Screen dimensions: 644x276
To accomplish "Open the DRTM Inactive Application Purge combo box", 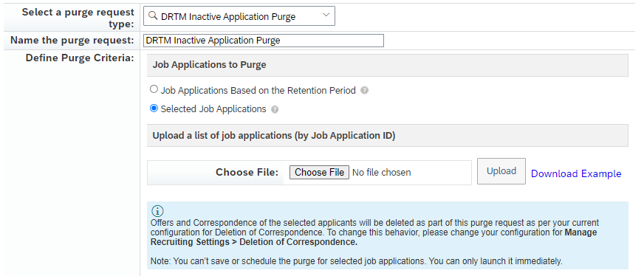I will 239,16.
